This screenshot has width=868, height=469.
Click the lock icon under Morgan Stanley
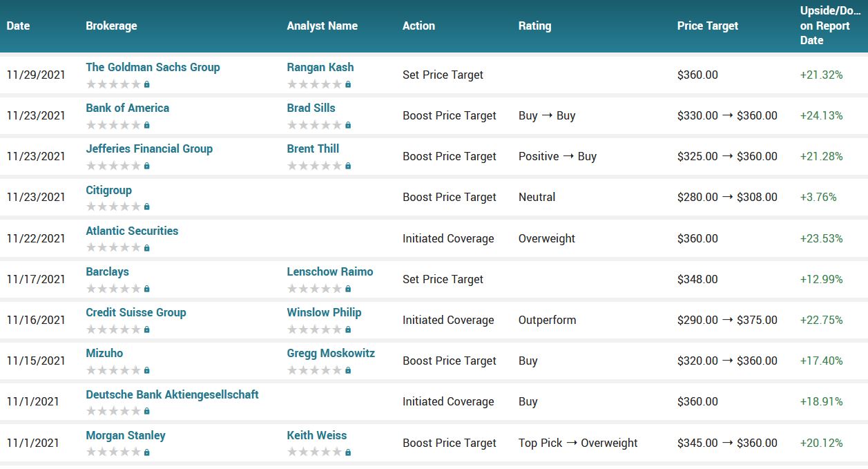147,452
